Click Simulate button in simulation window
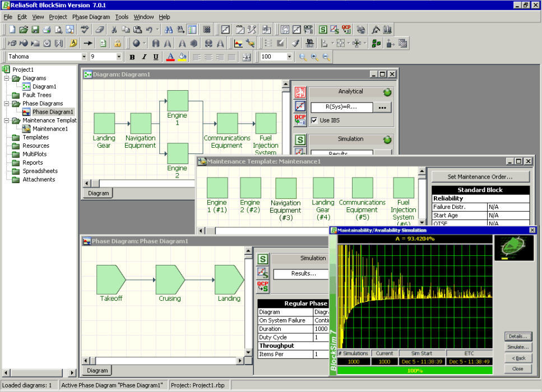 click(x=518, y=347)
